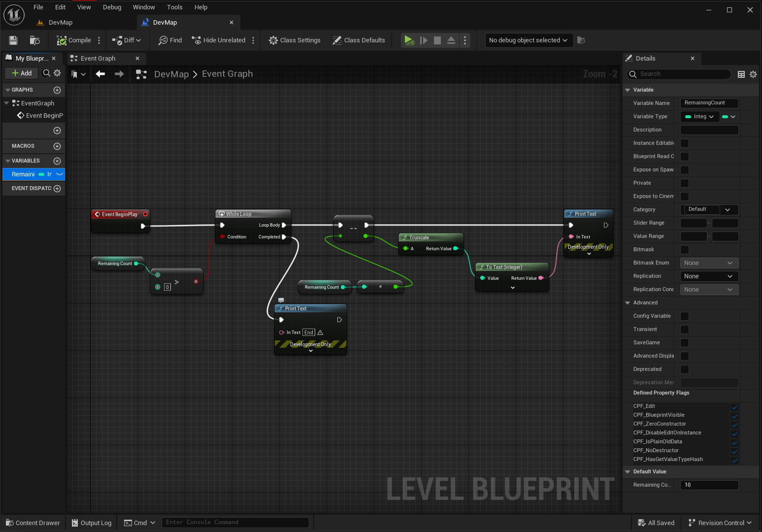Edit the Variable Name field

tap(709, 103)
